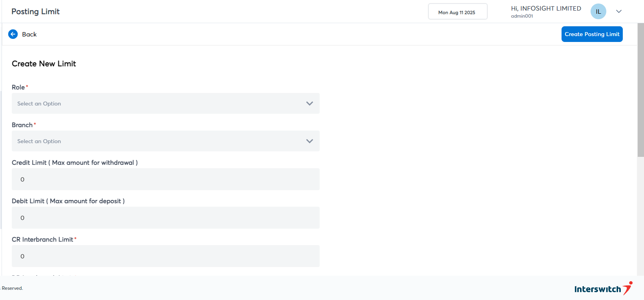Screen dimensions: 644x300
Task: Click the Credit Limit field label
Action: [75, 163]
